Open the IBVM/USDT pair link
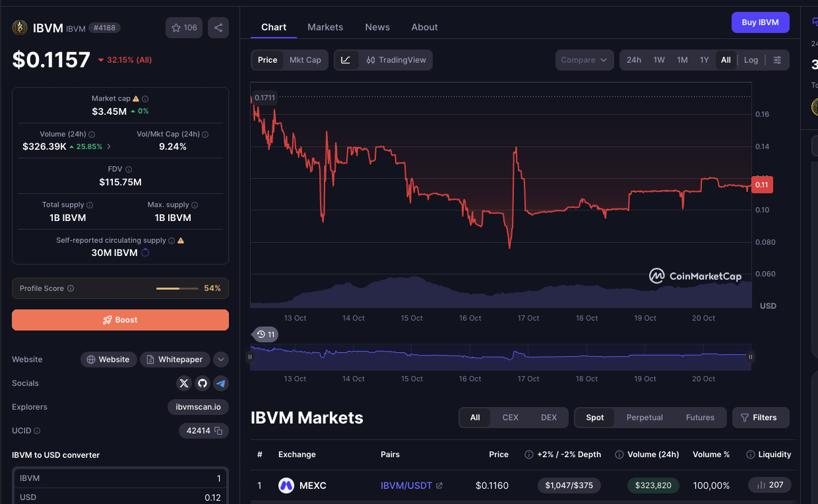The image size is (818, 504). [x=412, y=486]
